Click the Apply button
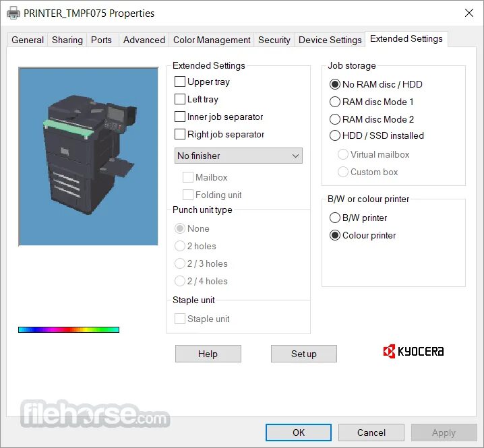Viewport: 484px width, 448px height. tap(444, 433)
